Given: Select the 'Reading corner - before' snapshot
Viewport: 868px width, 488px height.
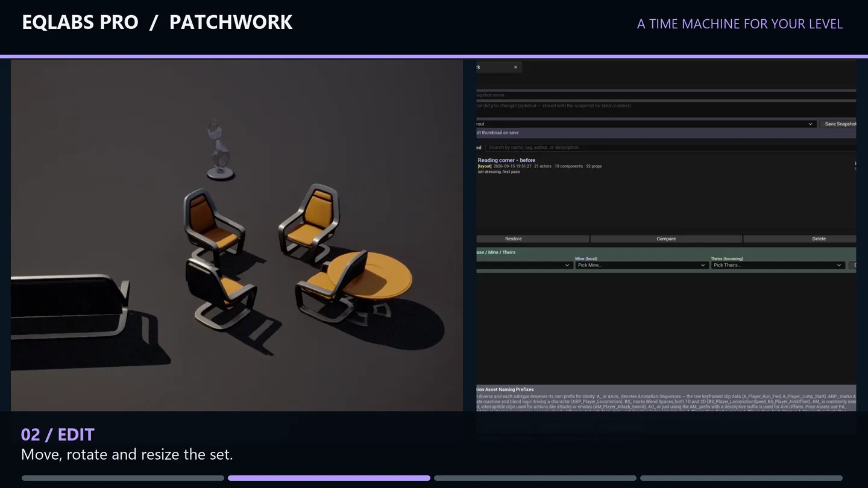Looking at the screenshot, I should point(506,160).
